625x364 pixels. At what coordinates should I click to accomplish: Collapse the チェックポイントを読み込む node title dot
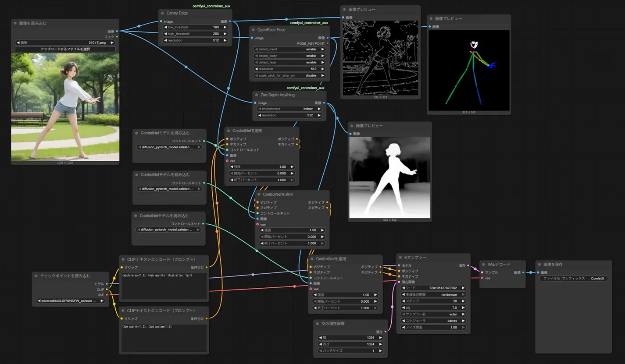pyautogui.click(x=36, y=276)
